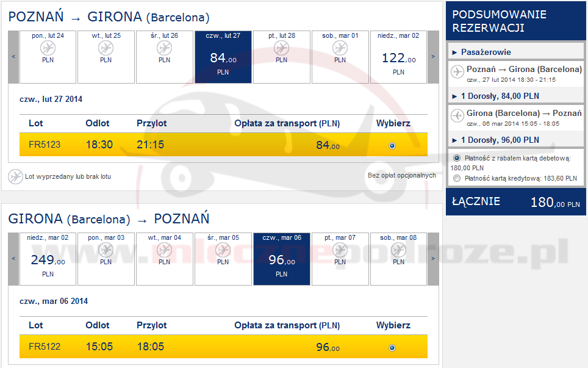This screenshot has height=368, width=588.
Task: Select Sunday Mar 02 outbound fare 122,00
Action: 398,59
